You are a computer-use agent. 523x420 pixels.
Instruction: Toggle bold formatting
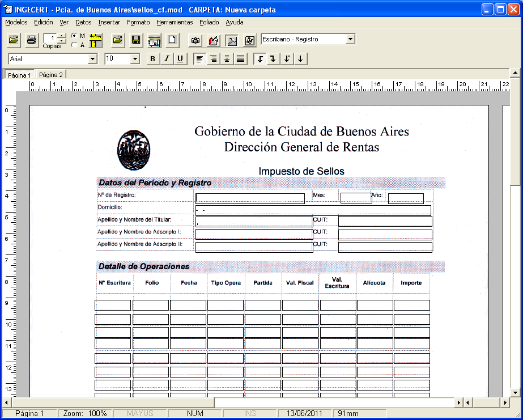click(153, 59)
